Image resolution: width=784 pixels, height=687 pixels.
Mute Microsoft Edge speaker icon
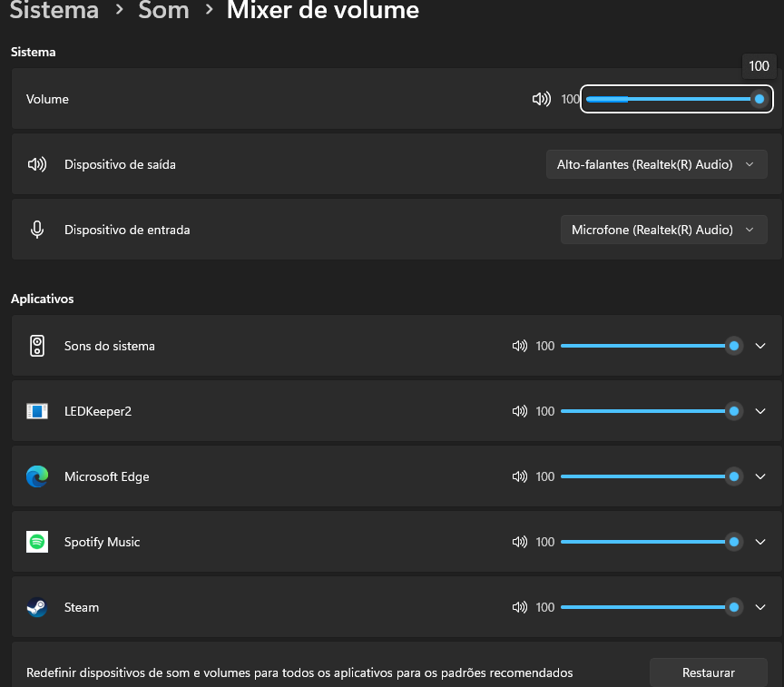click(520, 476)
